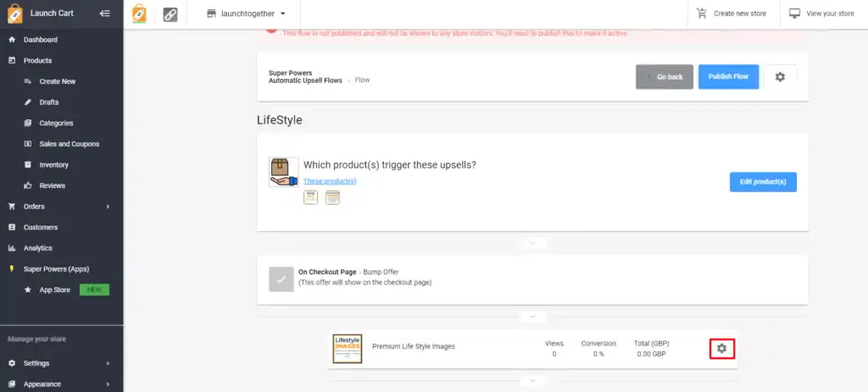Screen dimensions: 868x392
Task: Click the App Store star icon
Action: tap(28, 290)
